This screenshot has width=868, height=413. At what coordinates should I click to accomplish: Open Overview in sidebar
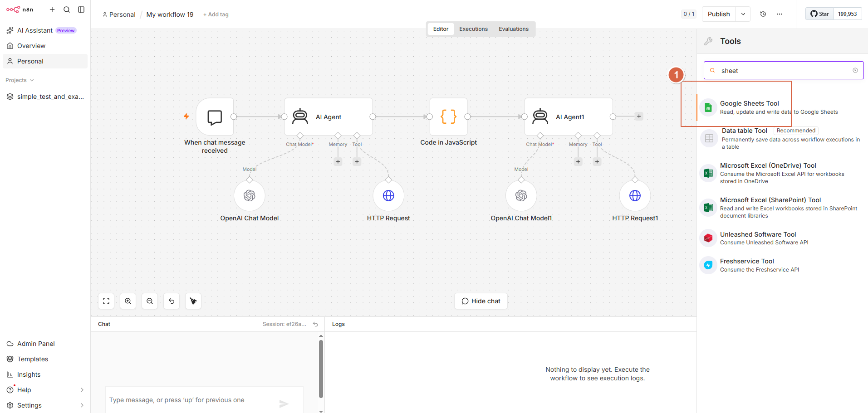click(x=45, y=46)
